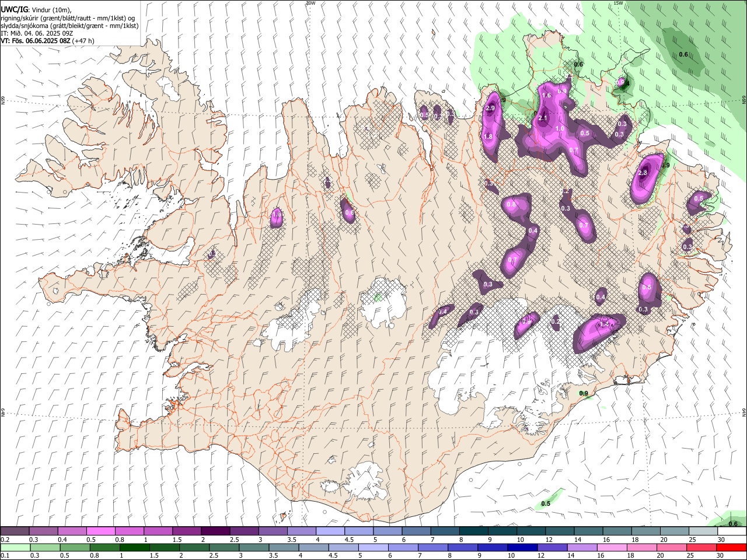
Task: Pick lower legend swatch between 12 and 14
Action: (x=551, y=547)
